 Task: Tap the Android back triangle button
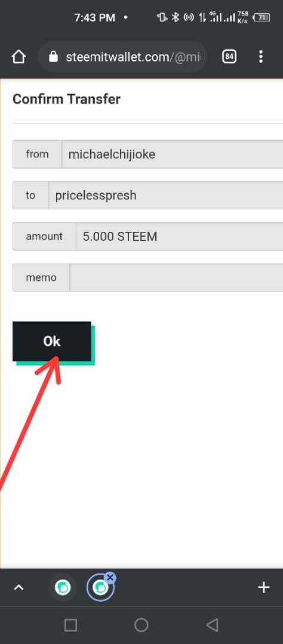point(212,625)
